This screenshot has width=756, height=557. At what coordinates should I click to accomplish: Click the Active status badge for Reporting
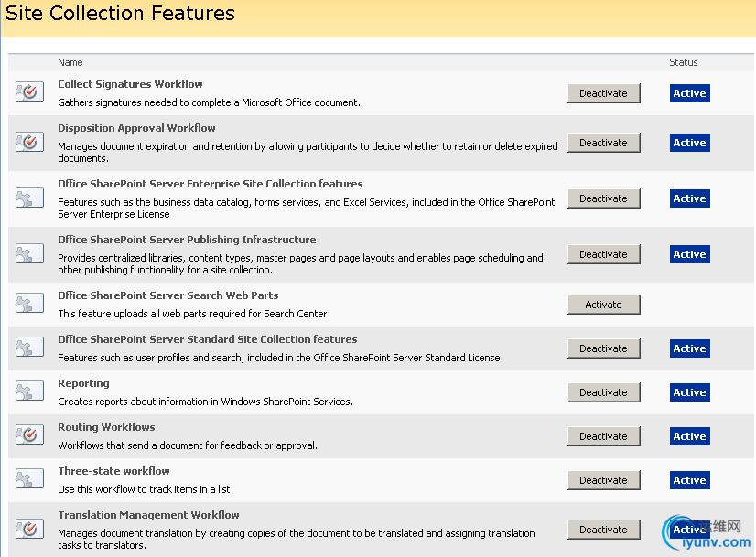(x=689, y=392)
